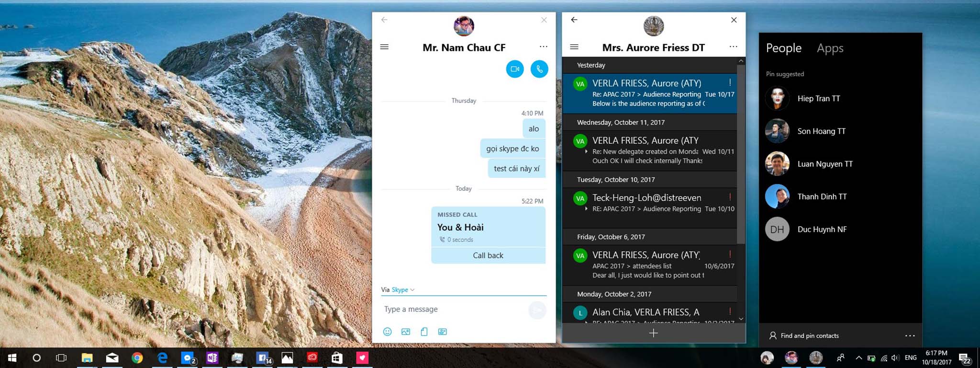The height and width of the screenshot is (368, 980).
Task: Pin suggested contact Son Hoang TT
Action: click(840, 131)
